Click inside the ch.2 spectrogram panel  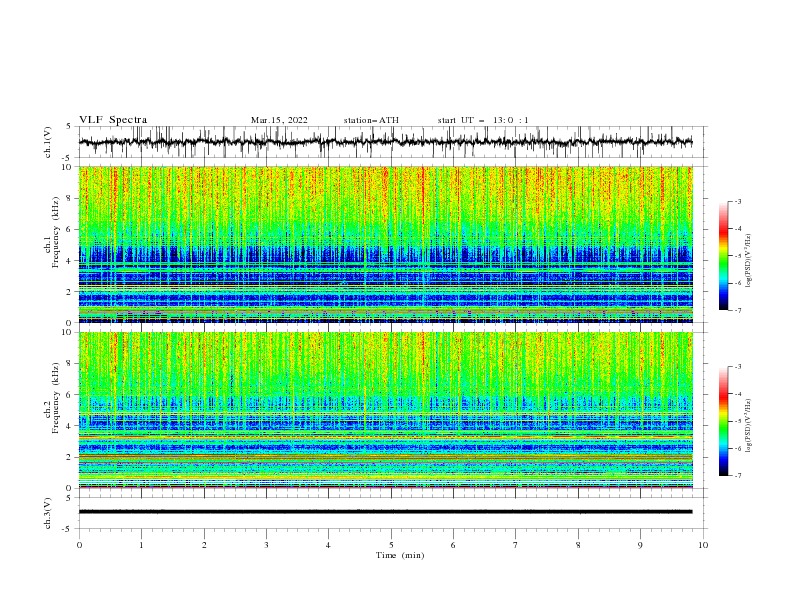click(385, 410)
